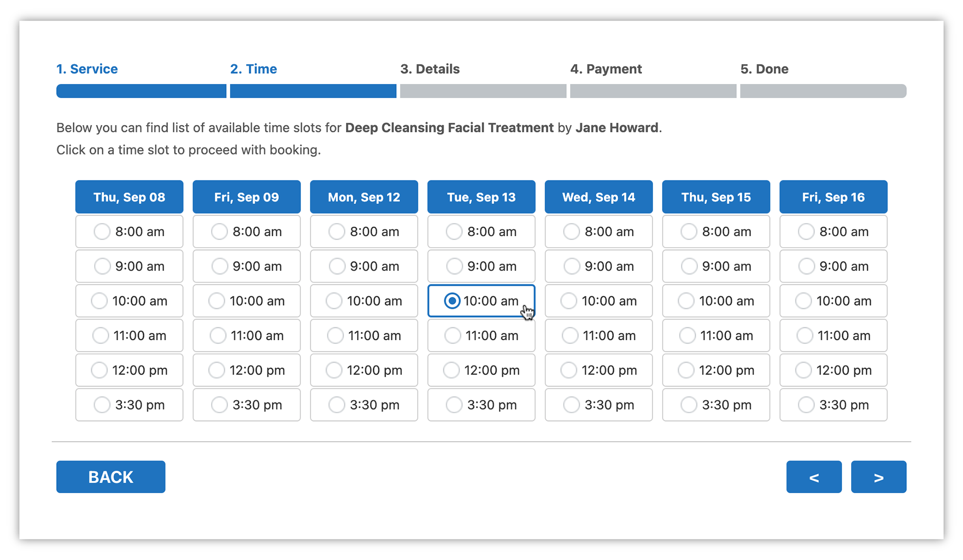Click the 5. Done step label
Image resolution: width=963 pixels, height=560 pixels.
[x=764, y=69]
